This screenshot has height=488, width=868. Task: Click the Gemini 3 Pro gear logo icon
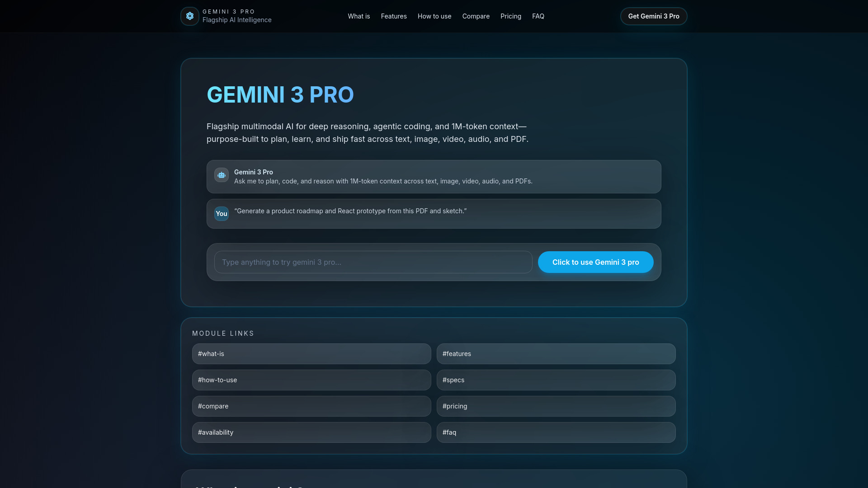[189, 16]
